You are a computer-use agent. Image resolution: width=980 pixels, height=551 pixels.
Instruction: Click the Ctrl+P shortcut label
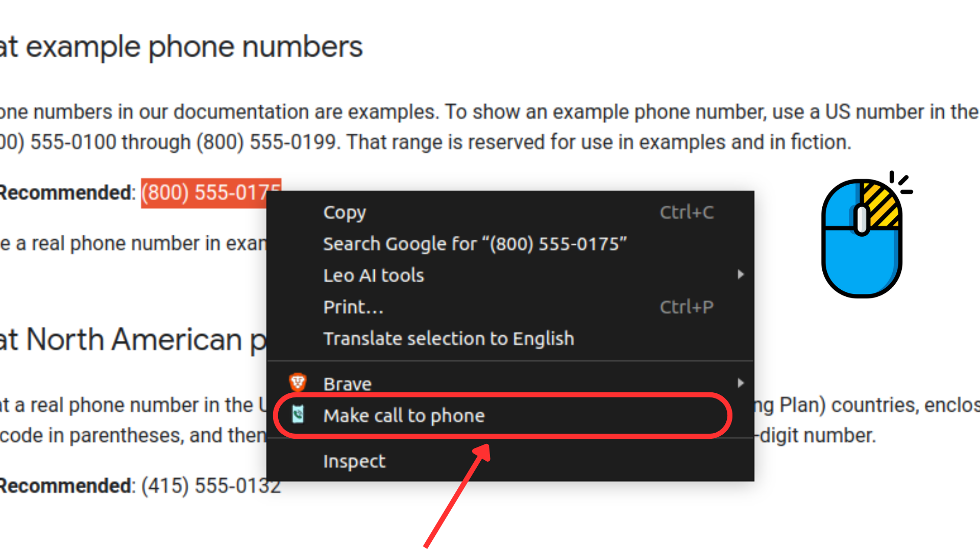pyautogui.click(x=687, y=307)
